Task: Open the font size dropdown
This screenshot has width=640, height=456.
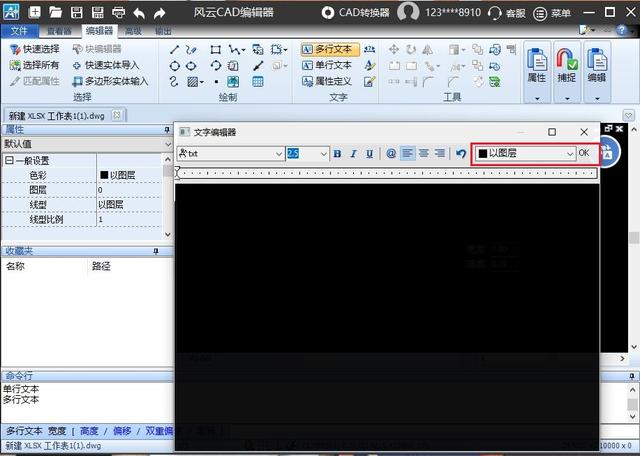Action: pyautogui.click(x=323, y=153)
